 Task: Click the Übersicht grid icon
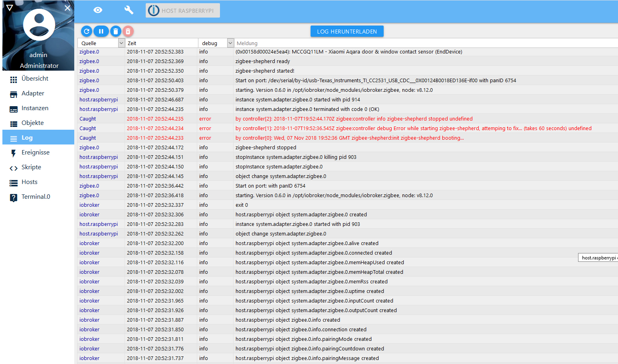click(x=14, y=79)
